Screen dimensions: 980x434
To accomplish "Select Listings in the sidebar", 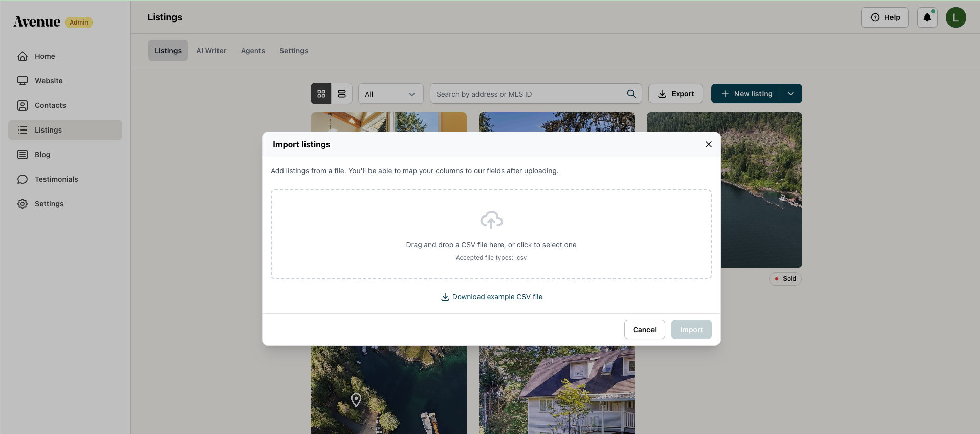I will click(x=65, y=130).
